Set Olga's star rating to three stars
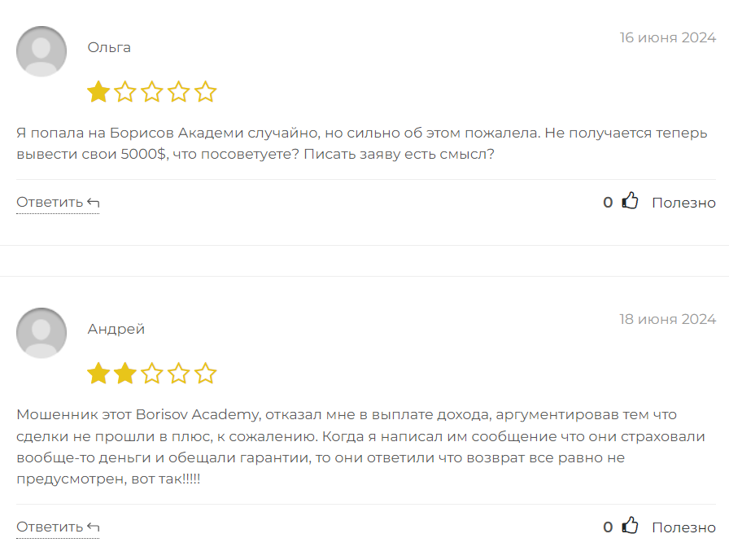 tap(153, 92)
